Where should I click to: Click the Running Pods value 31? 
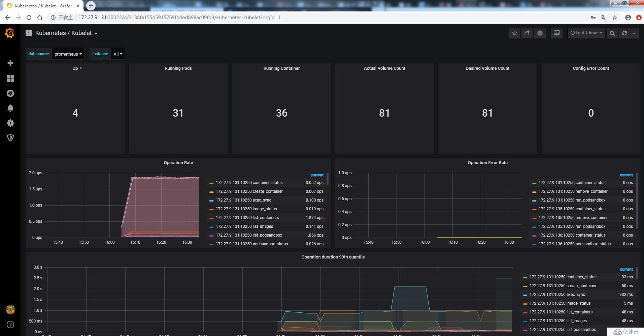coord(178,113)
